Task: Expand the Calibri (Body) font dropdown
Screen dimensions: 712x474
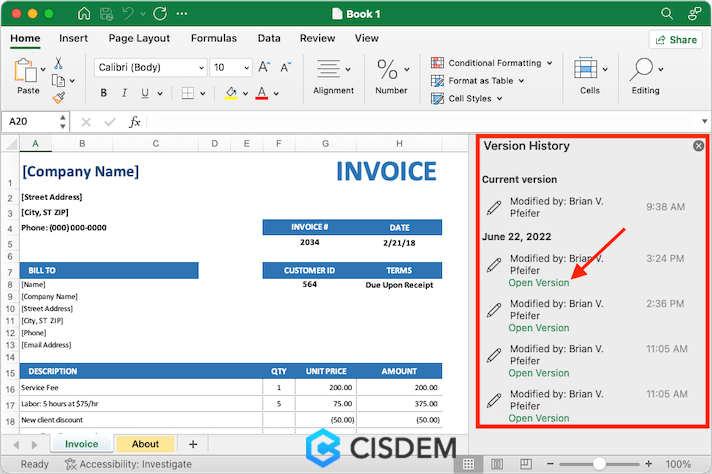Action: tap(198, 67)
